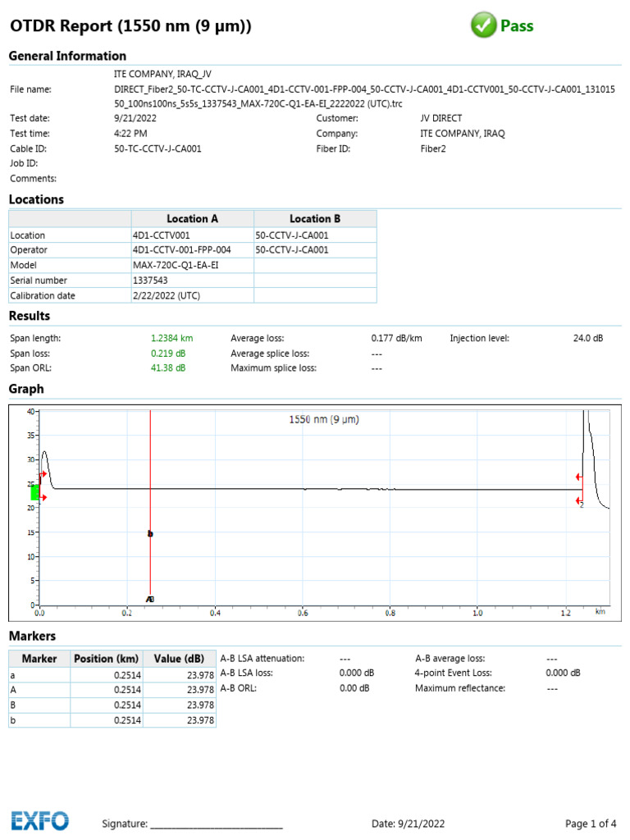Click the 'Graph' section heading
The width and height of the screenshot is (630, 840).
click(x=26, y=389)
